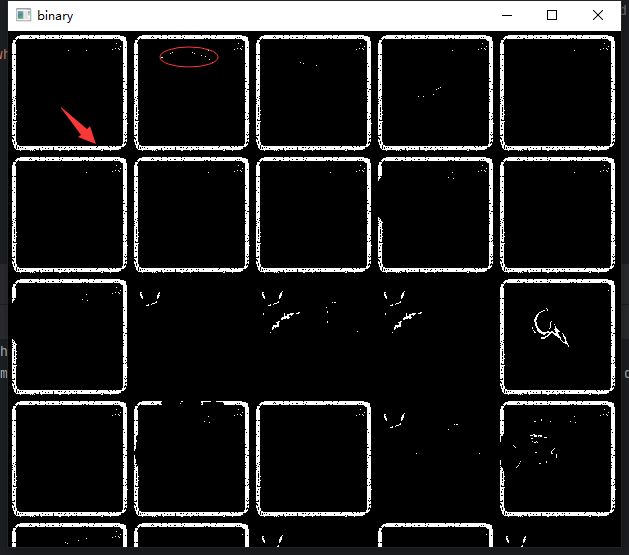This screenshot has height=555, width=629.
Task: Maximize the binary window
Action: click(x=552, y=15)
